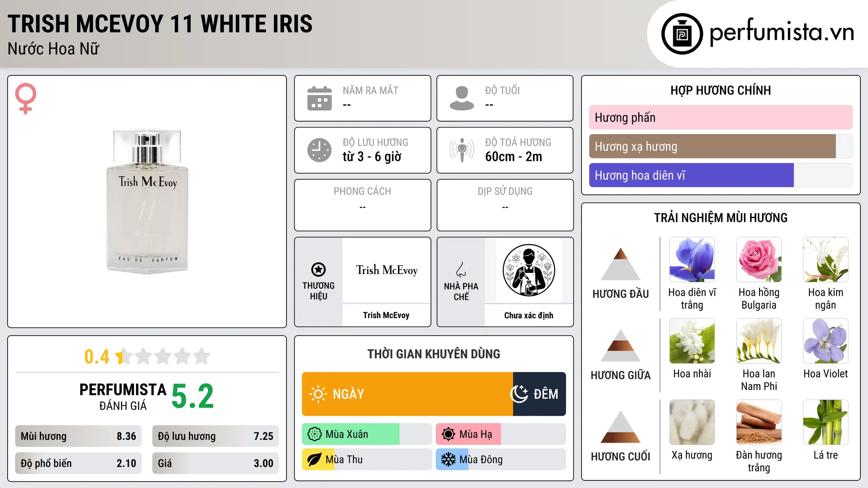
Task: Select the purple Hương hoa diên vĩ bar
Action: (691, 175)
